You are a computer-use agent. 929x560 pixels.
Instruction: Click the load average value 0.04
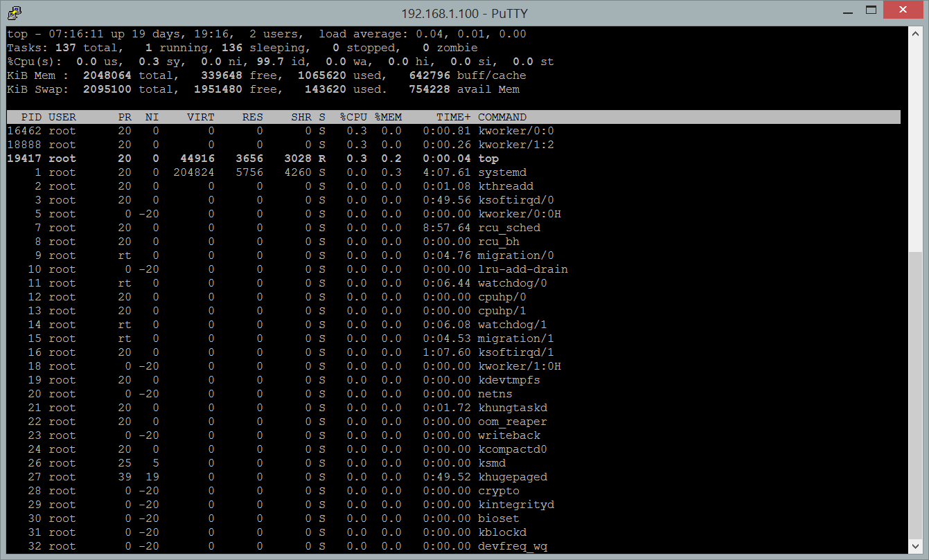(430, 34)
